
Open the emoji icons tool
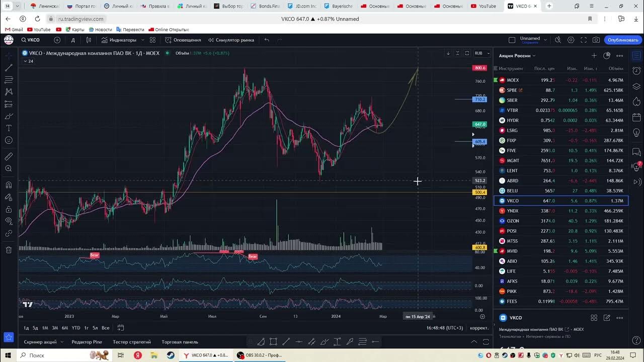tap(9, 140)
